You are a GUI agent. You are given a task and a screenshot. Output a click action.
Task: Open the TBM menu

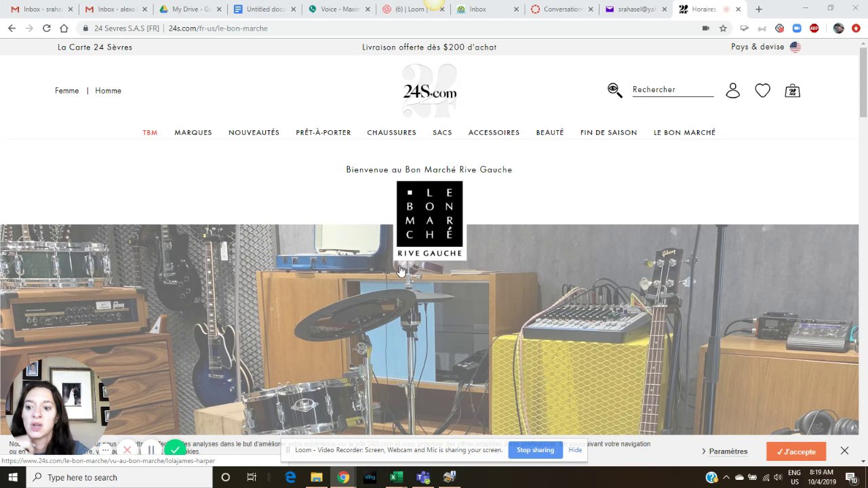pyautogui.click(x=150, y=133)
